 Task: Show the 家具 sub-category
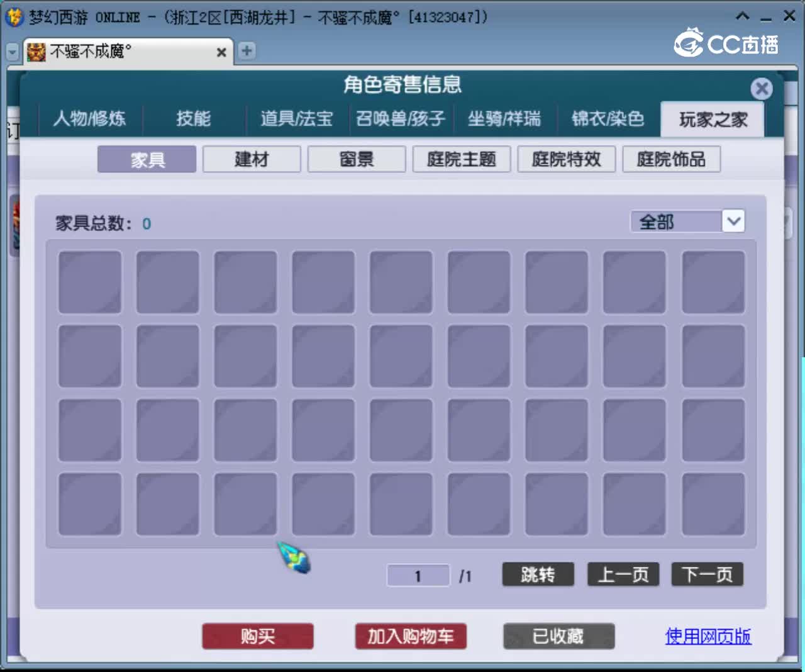147,159
